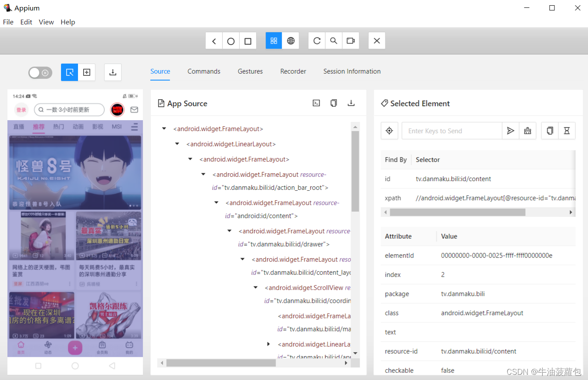Viewport: 588px width, 380px height.
Task: Toggle attributes view icon in App Source
Action: coord(317,103)
